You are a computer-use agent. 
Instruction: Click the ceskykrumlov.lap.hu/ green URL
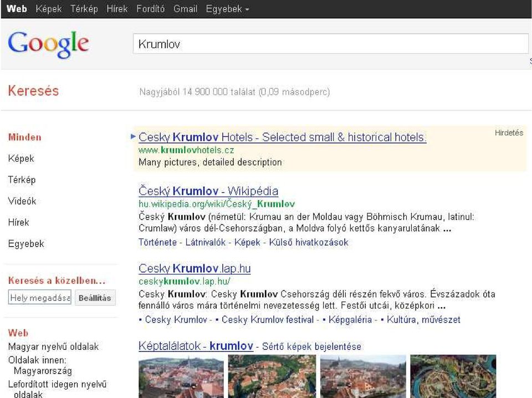[x=184, y=281]
